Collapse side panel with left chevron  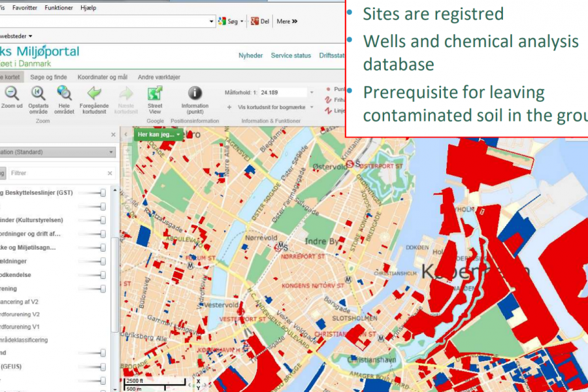[x=126, y=135]
